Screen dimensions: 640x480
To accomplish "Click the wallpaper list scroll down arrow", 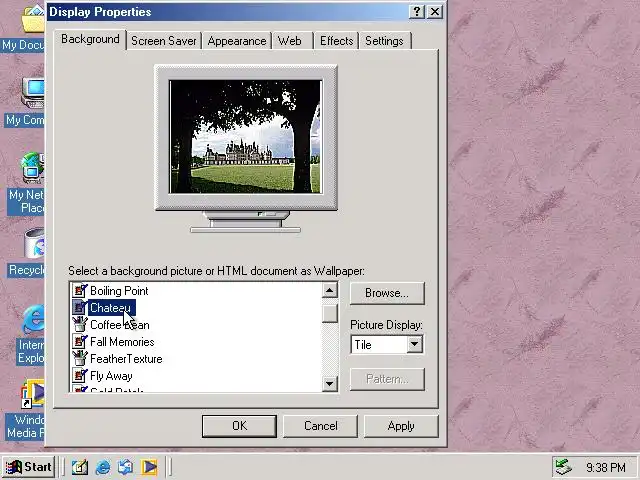I will click(x=330, y=383).
